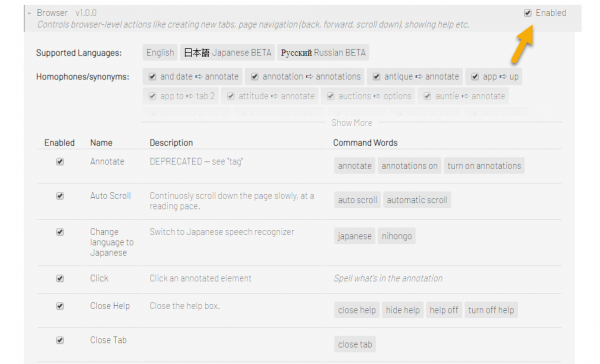Collapse the Browser plugin section
The width and height of the screenshot is (600, 364).
(29, 13)
